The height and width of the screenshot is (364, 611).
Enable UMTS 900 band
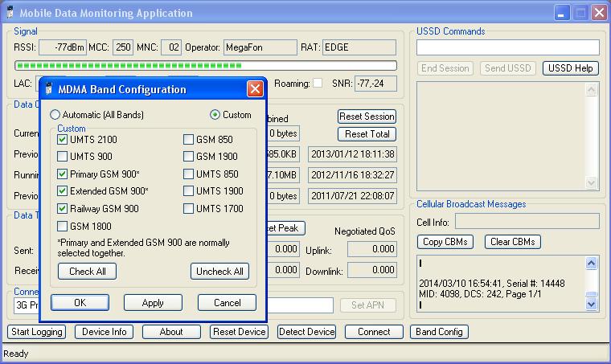tap(62, 157)
